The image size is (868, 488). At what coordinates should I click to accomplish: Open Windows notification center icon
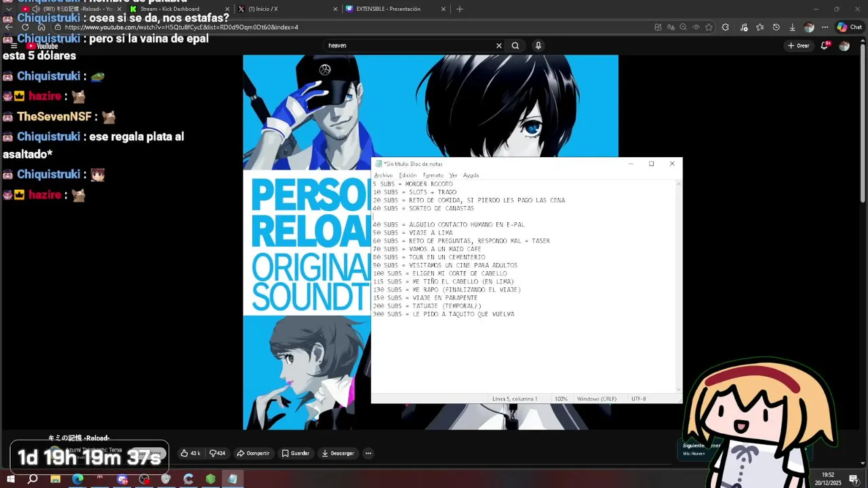coord(854,479)
